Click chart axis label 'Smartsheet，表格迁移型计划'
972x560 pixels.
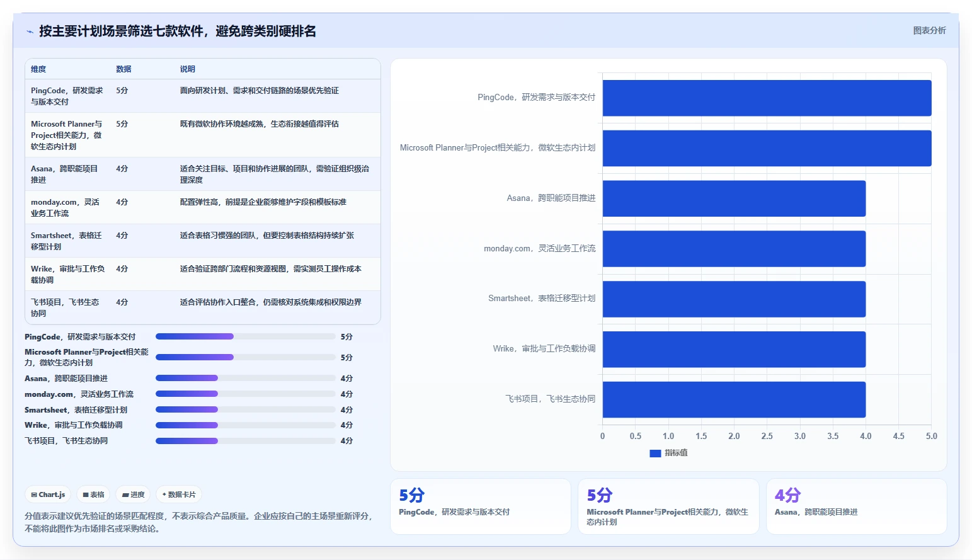point(542,299)
